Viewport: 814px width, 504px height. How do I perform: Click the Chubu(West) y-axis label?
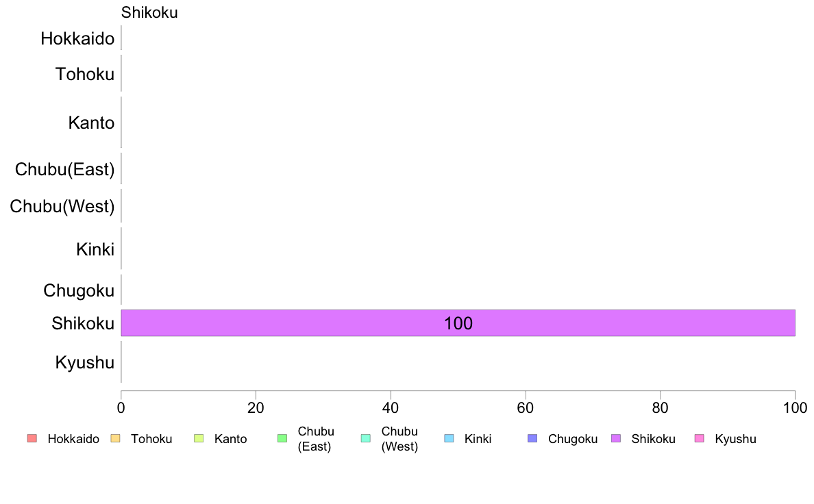point(62,207)
